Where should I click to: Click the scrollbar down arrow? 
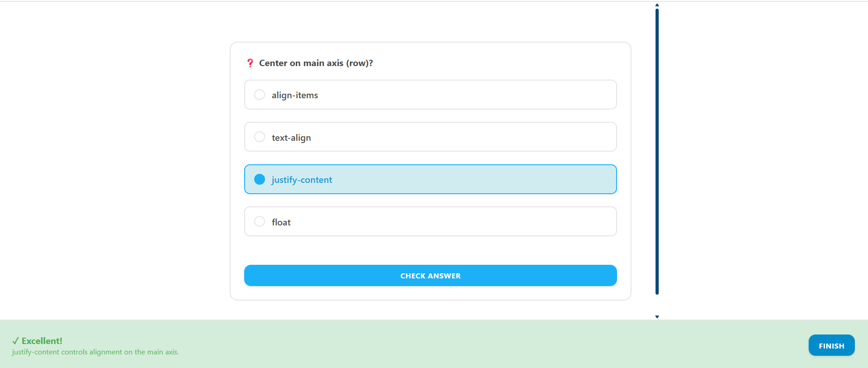pos(657,317)
